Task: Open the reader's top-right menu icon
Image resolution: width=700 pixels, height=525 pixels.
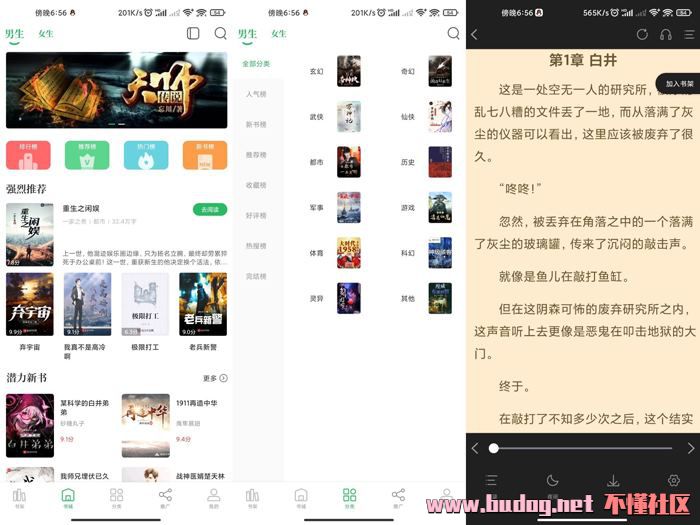Action: (x=689, y=34)
